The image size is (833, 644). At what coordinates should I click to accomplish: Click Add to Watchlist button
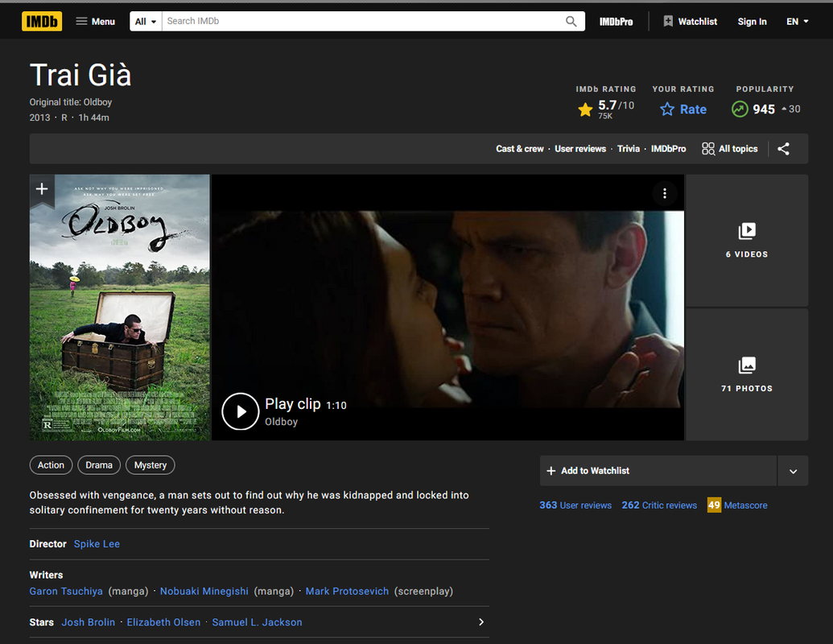point(658,471)
